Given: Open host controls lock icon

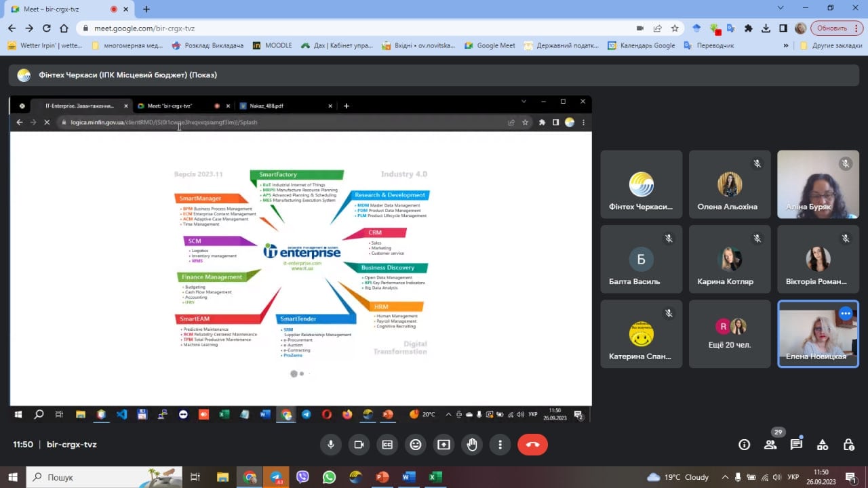Looking at the screenshot, I should tap(848, 445).
